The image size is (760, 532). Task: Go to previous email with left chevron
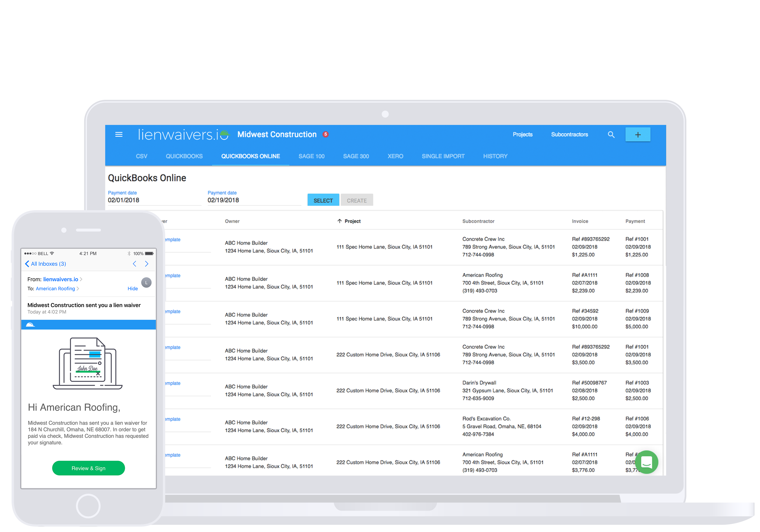tap(134, 264)
